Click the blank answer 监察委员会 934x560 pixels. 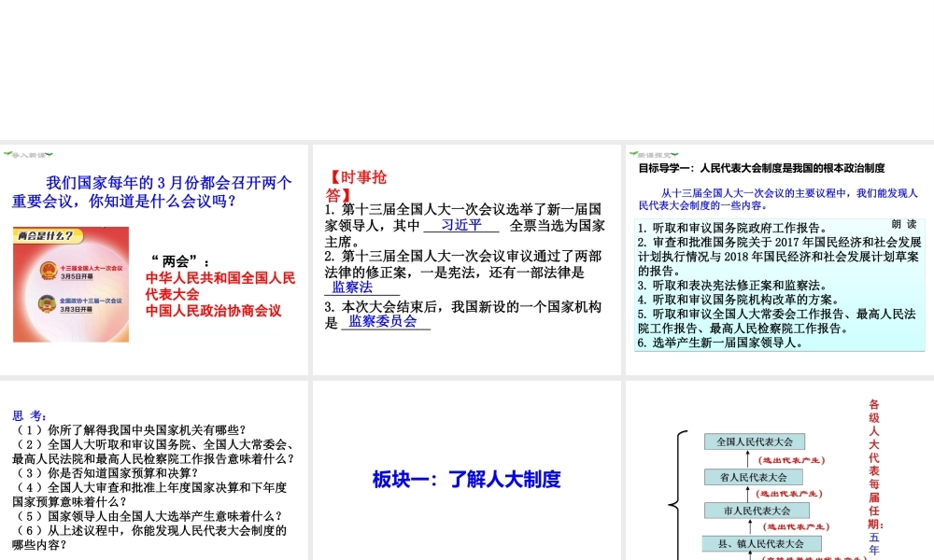tap(382, 321)
